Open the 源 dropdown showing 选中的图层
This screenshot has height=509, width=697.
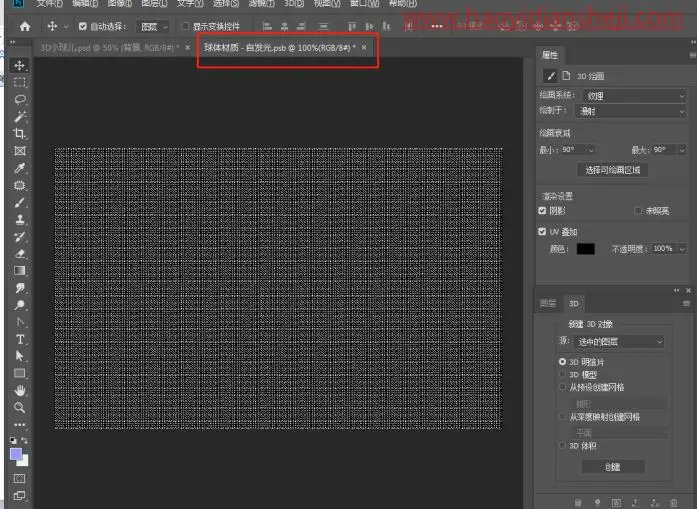point(619,341)
